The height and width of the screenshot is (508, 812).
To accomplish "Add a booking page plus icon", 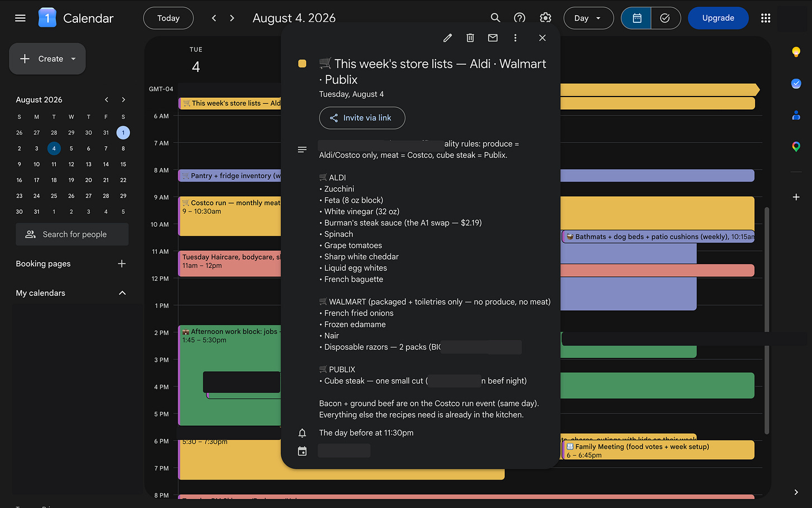I will pos(122,263).
